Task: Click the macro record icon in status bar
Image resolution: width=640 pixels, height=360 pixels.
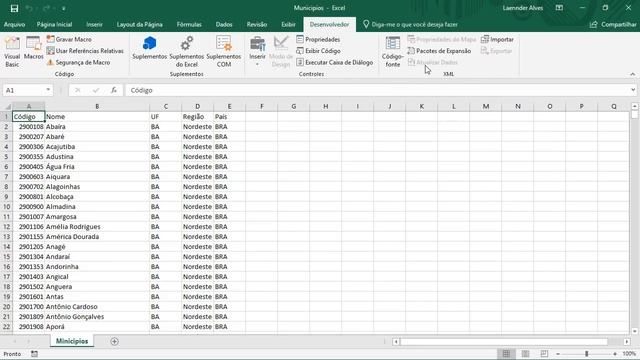Action: pos(34,354)
